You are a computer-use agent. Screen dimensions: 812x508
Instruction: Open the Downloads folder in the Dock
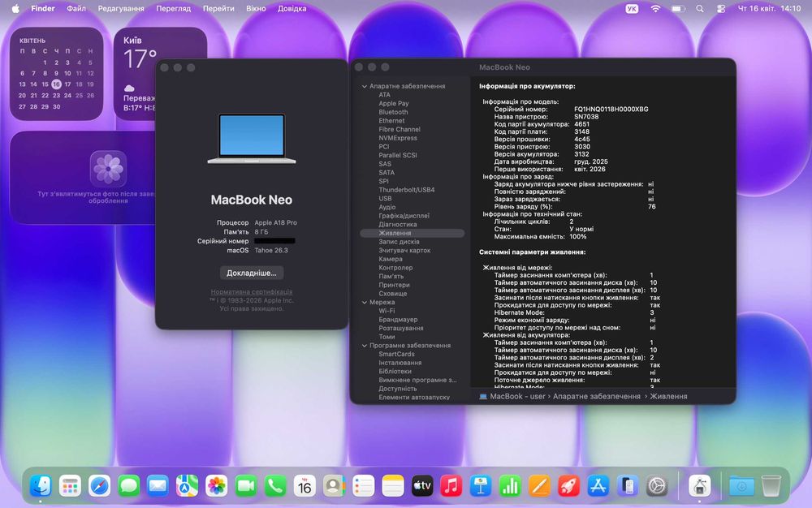tap(741, 486)
